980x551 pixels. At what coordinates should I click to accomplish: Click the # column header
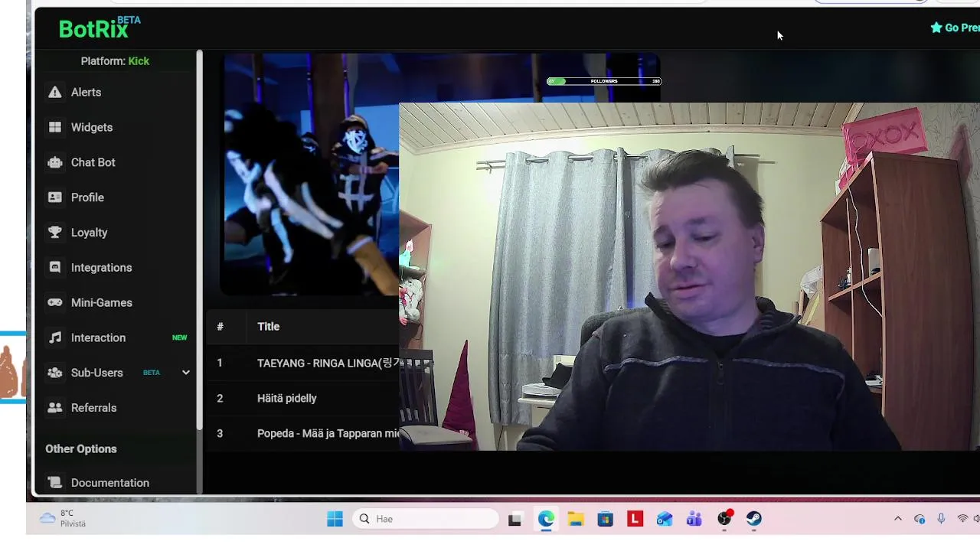pyautogui.click(x=220, y=326)
